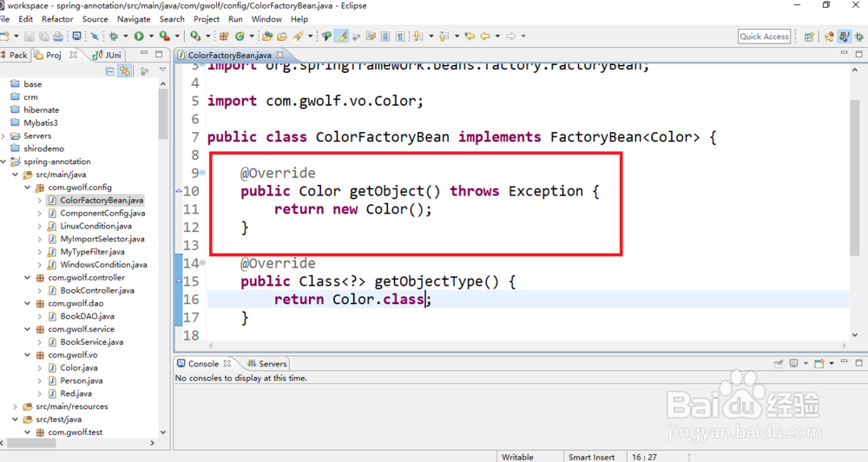Screen dimensions: 868x462
Task: Click the Run Last Tool icon with red toolbox
Action: (164, 36)
